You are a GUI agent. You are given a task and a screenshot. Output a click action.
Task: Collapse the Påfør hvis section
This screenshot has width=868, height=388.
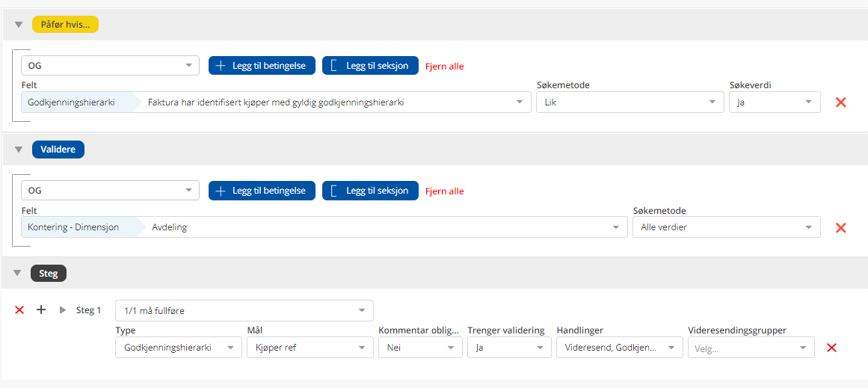19,25
